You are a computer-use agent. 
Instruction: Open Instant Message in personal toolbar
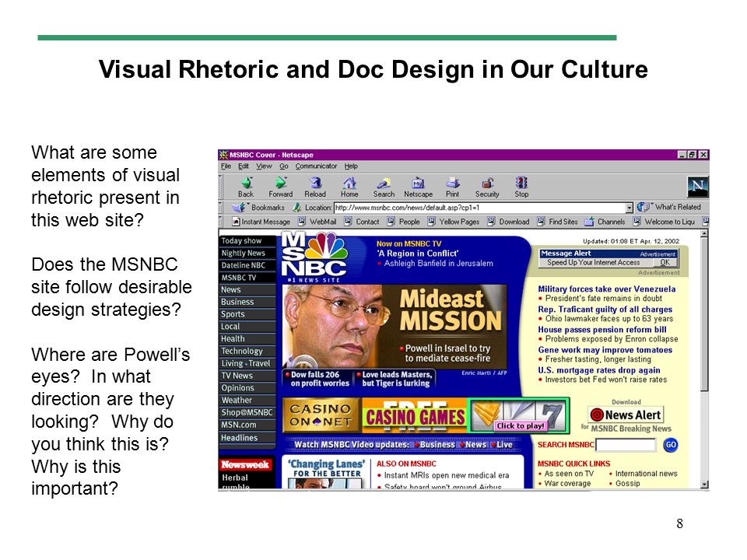(x=261, y=222)
